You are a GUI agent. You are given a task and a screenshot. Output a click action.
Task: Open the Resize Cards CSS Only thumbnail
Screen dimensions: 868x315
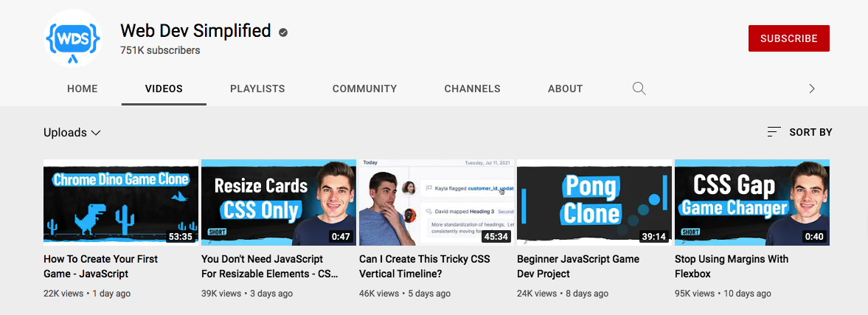point(279,202)
